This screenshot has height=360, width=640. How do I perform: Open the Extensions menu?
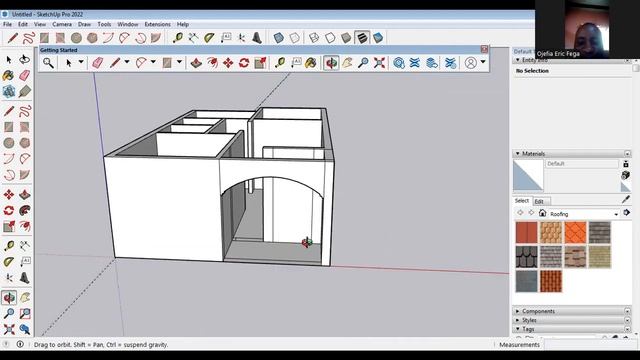coord(158,24)
